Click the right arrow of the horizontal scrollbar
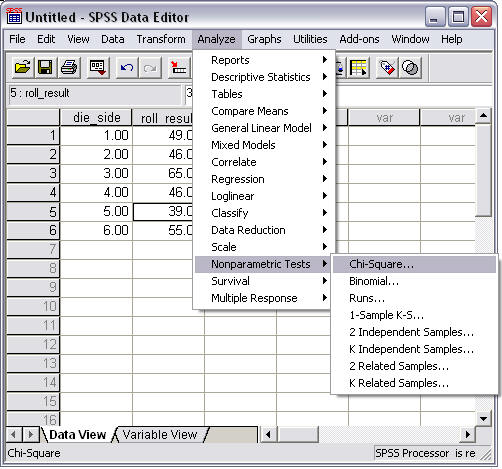The image size is (502, 469). click(x=467, y=434)
